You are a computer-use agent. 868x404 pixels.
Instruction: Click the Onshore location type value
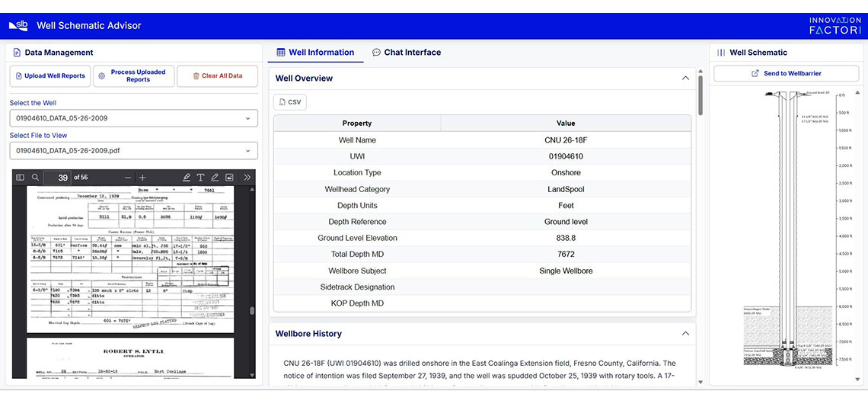[x=566, y=172]
